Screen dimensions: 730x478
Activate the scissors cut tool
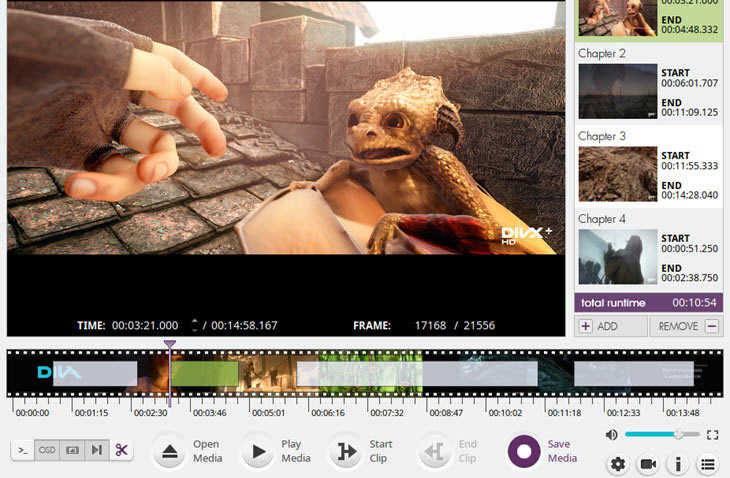coord(122,450)
